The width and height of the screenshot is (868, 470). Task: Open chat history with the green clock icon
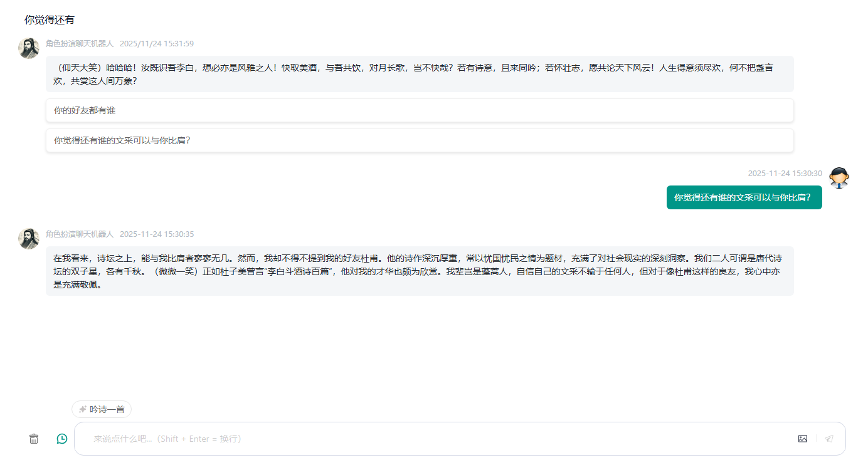(62, 439)
